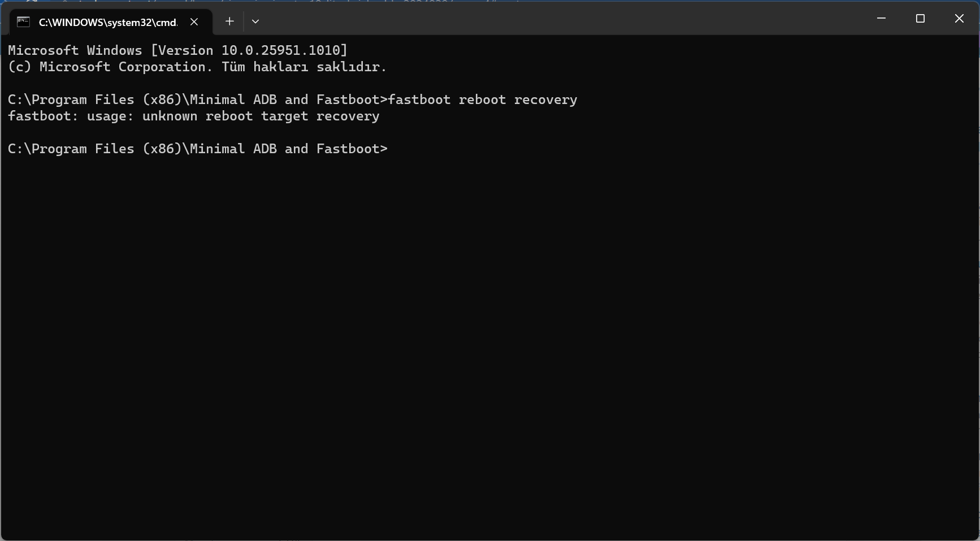Click the typed 'fastboot reboot recovery' command
The width and height of the screenshot is (980, 541).
click(482, 99)
